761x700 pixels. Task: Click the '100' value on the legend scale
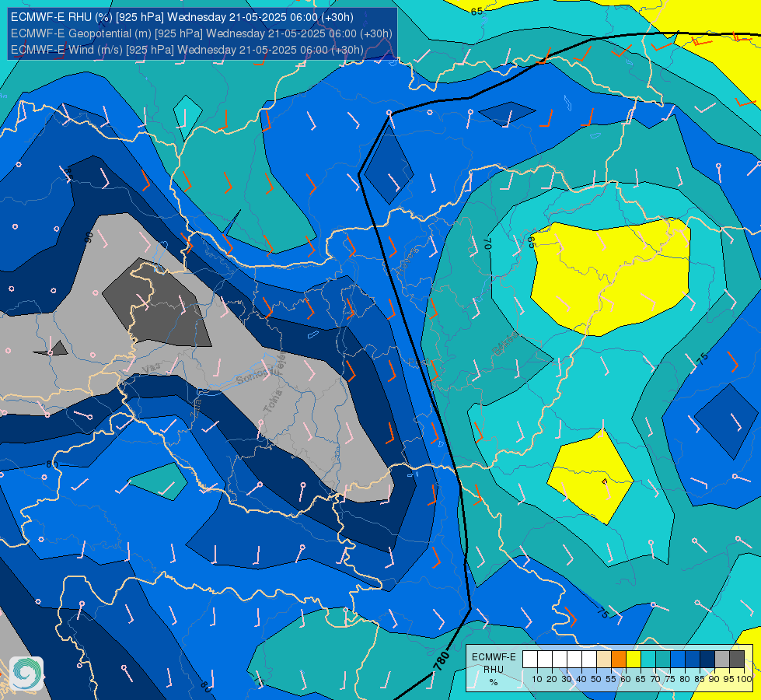coord(744,679)
